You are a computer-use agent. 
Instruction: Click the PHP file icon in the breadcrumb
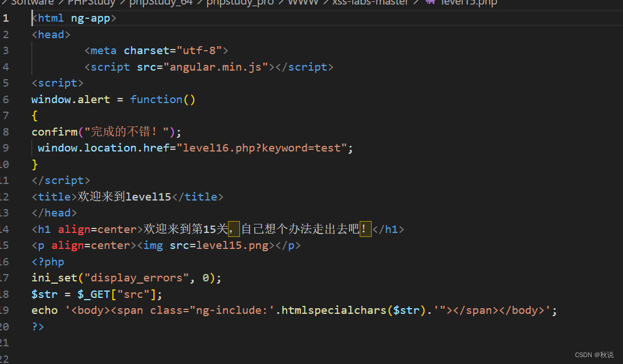(x=431, y=3)
